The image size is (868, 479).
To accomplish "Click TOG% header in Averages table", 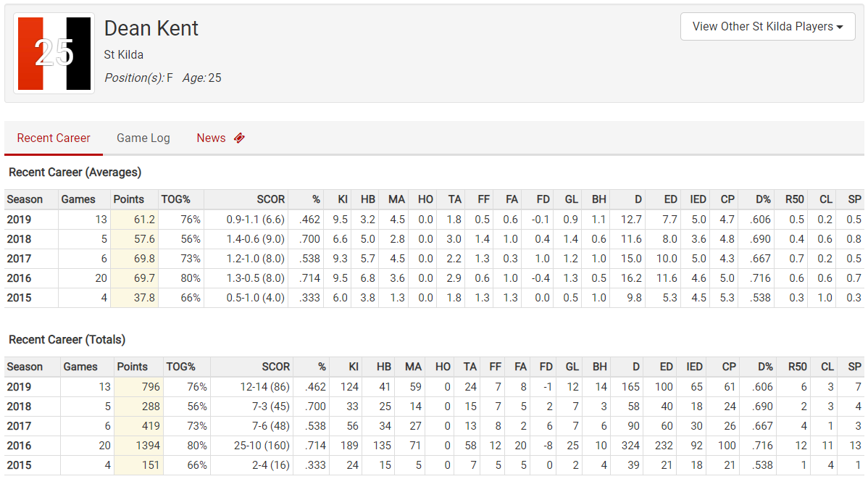I will pyautogui.click(x=176, y=199).
